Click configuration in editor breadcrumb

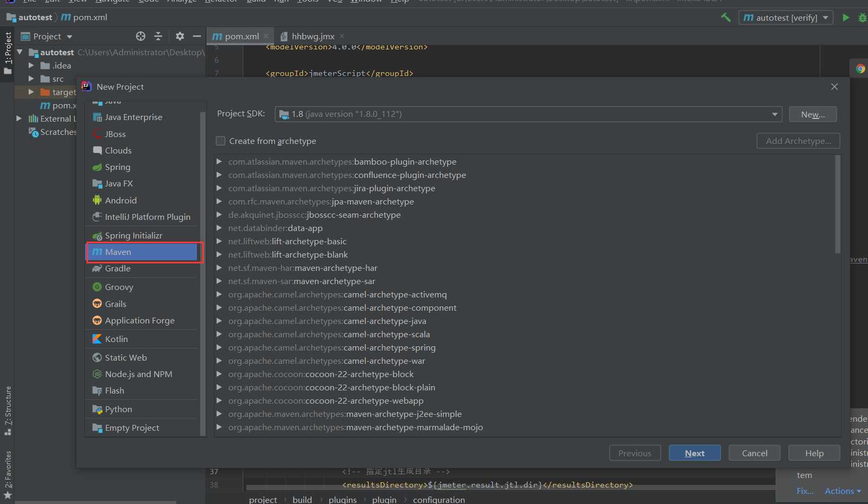click(x=439, y=500)
